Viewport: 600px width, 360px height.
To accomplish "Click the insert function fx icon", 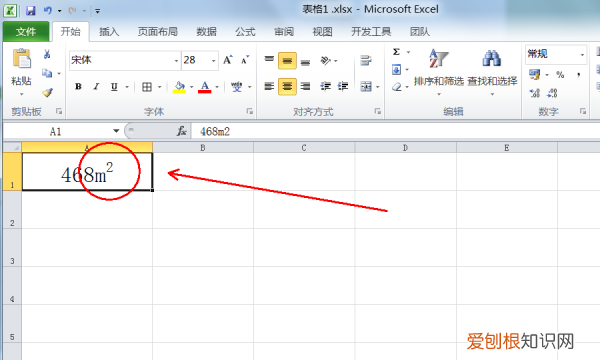I will click(182, 131).
